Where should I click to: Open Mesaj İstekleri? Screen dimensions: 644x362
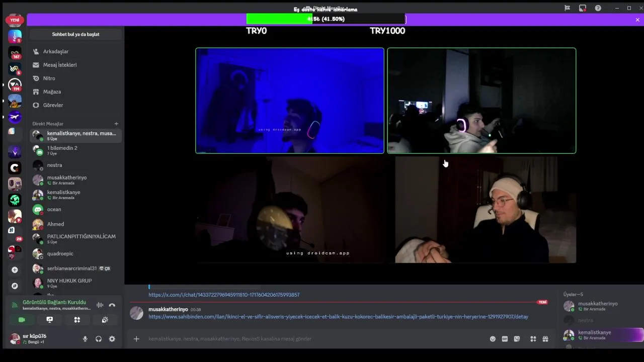coord(75,65)
